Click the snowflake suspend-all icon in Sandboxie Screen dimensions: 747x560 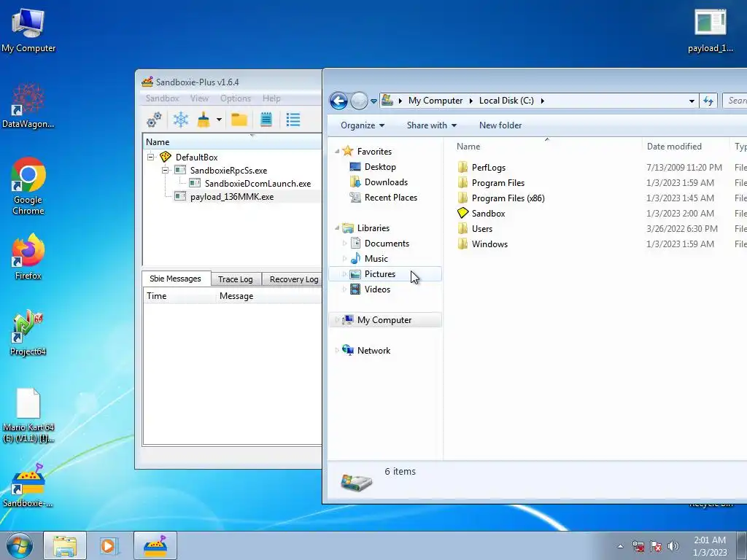181,120
